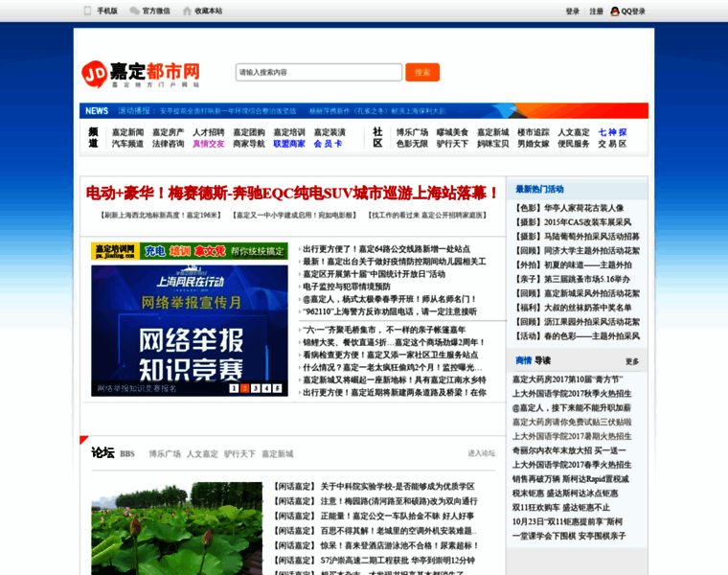The image size is (728, 575).
Task: Open the blue 七神探 link
Action: point(612,132)
